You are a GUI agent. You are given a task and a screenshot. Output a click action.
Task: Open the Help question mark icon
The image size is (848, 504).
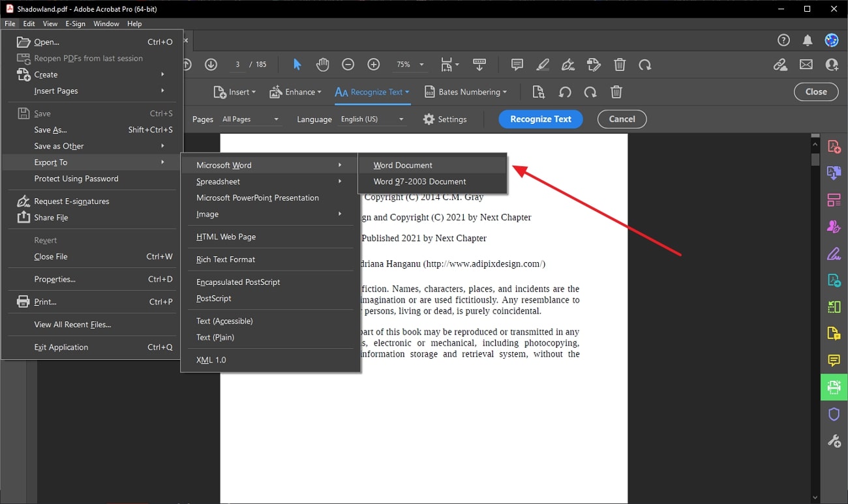point(784,40)
